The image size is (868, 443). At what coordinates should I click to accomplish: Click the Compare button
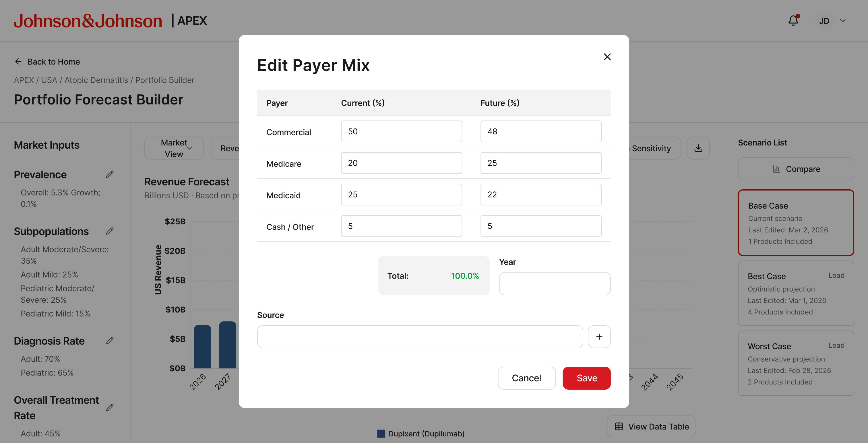796,169
